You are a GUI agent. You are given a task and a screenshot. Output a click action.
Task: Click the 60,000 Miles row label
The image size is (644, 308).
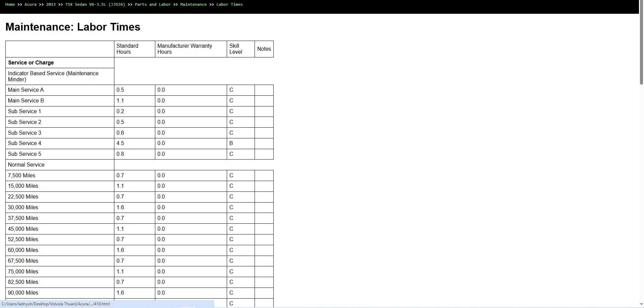point(23,250)
